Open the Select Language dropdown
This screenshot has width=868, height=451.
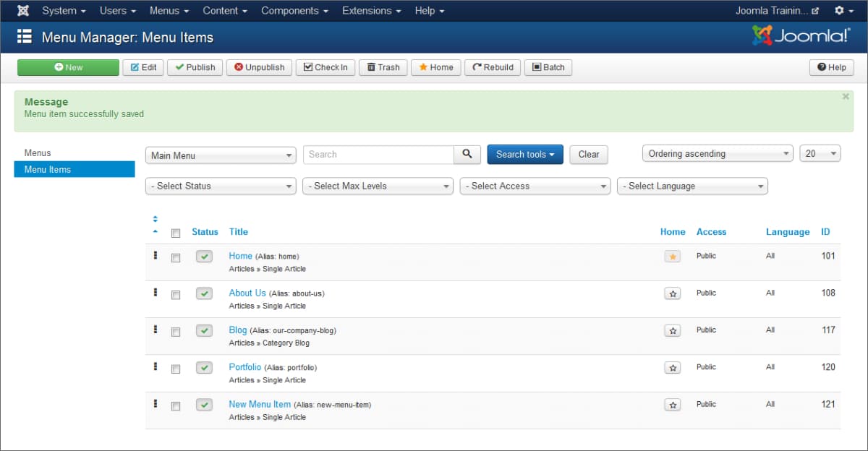pyautogui.click(x=692, y=186)
